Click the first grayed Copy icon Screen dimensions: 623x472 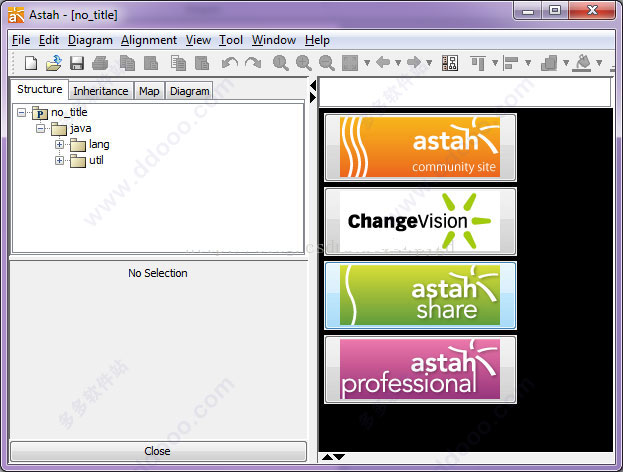127,63
